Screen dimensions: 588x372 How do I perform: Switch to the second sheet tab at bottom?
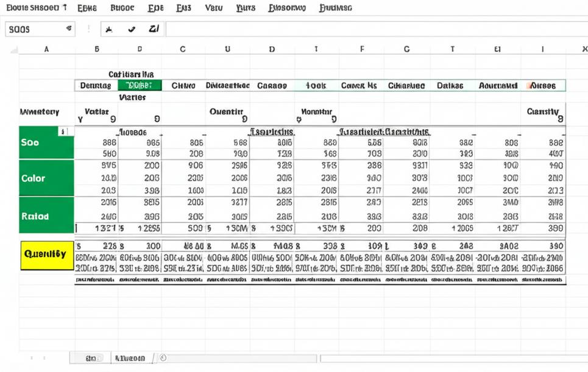point(131,359)
